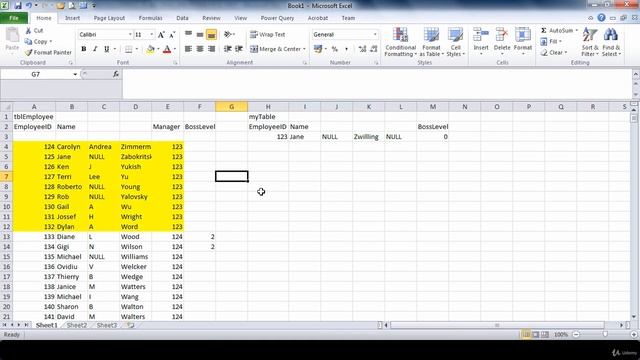Increase font size with Grow Font icon
640x360 pixels.
[161, 35]
